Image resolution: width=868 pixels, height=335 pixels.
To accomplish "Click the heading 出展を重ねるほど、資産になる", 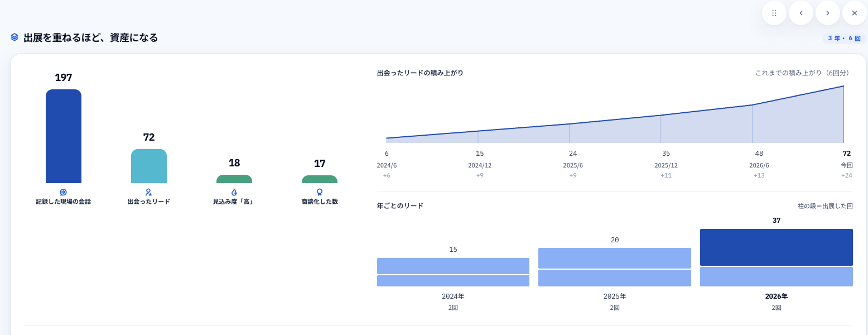I will [x=91, y=37].
